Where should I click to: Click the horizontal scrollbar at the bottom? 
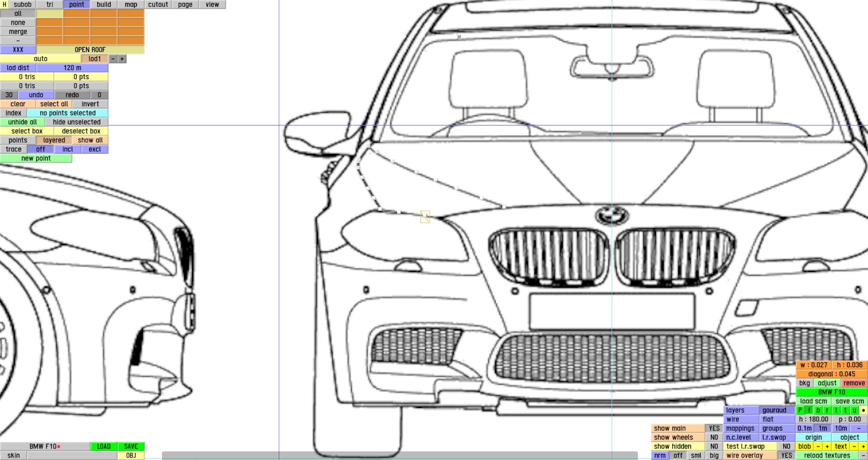tap(400, 455)
